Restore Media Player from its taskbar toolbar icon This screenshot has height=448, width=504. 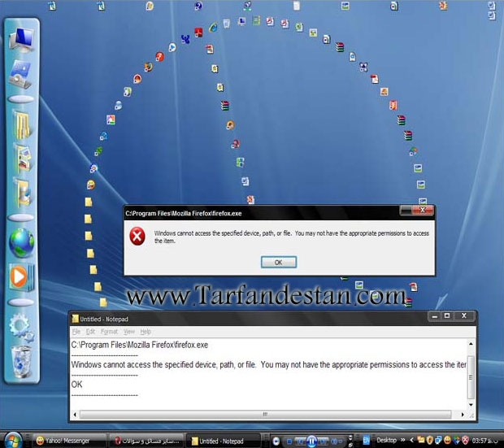[x=276, y=441]
